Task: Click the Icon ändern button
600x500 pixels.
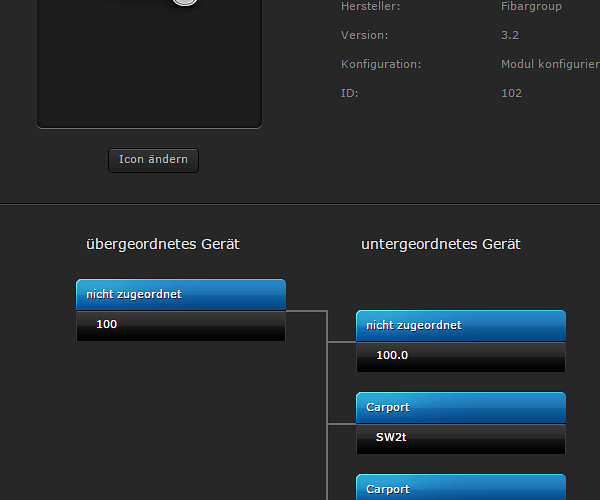Action: click(153, 160)
